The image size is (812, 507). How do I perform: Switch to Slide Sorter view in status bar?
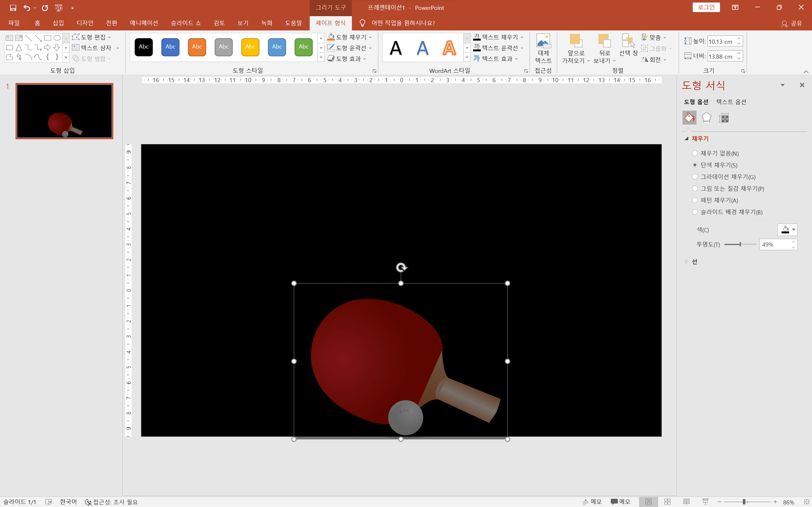[x=667, y=502]
